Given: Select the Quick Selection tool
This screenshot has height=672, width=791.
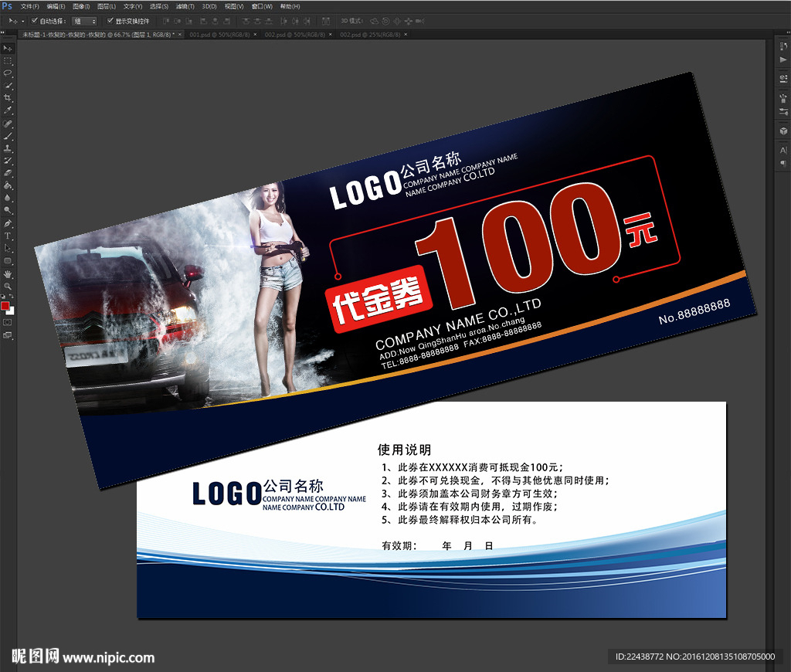Looking at the screenshot, I should pos(8,86).
